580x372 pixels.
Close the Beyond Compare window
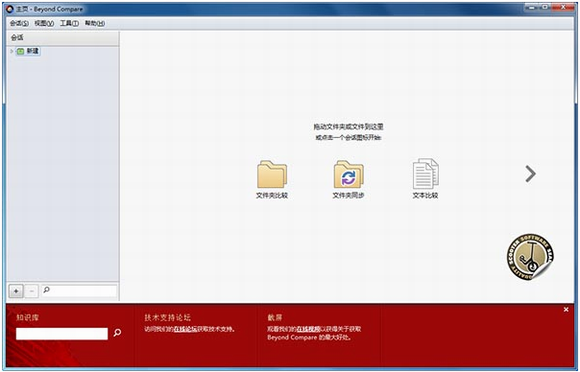click(x=564, y=7)
